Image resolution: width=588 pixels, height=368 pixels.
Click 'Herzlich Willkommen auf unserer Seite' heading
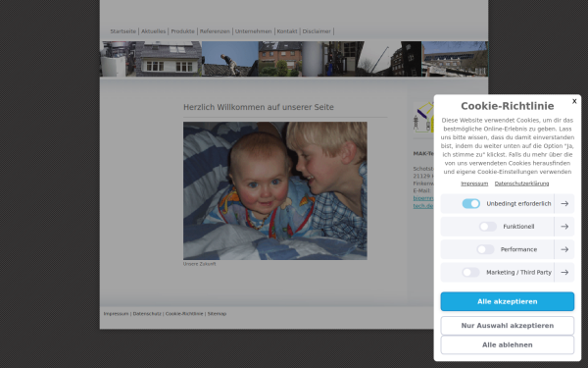coord(259,107)
